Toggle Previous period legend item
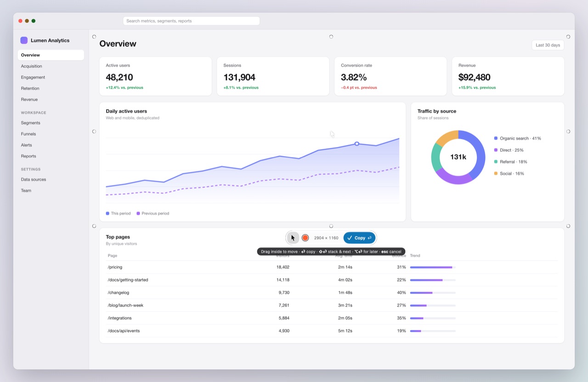The width and height of the screenshot is (588, 382). 153,213
